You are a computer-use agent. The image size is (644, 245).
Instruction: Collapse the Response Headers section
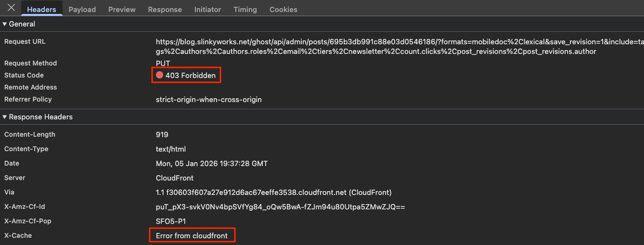coord(5,117)
